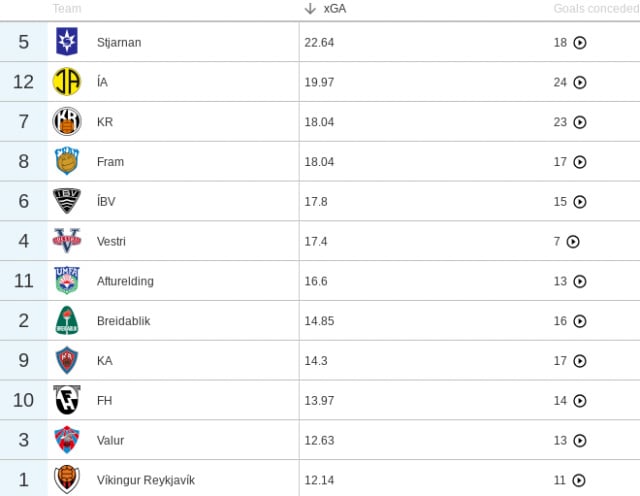Click the Víkingur Reykjavík crest
The height and width of the screenshot is (496, 640).
tap(67, 479)
